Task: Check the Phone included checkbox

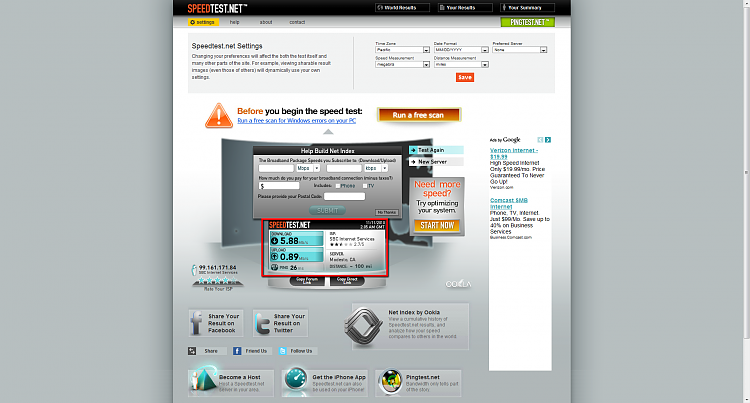Action: tap(338, 186)
